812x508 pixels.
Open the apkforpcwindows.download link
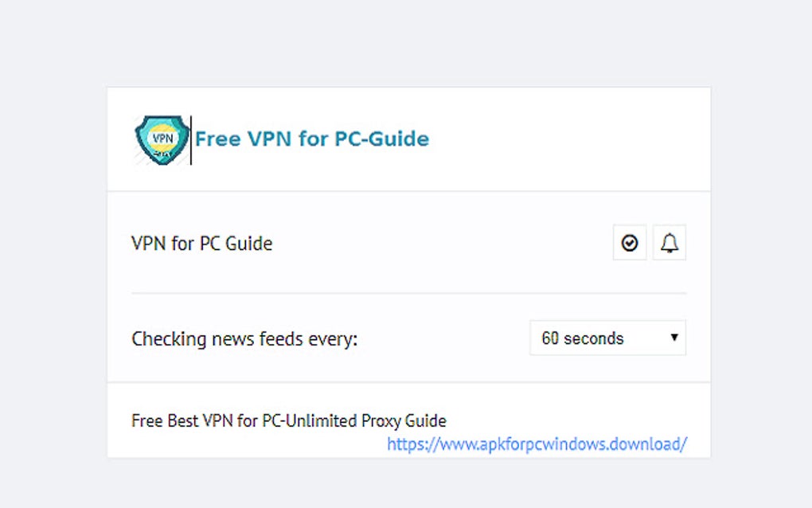pos(537,444)
